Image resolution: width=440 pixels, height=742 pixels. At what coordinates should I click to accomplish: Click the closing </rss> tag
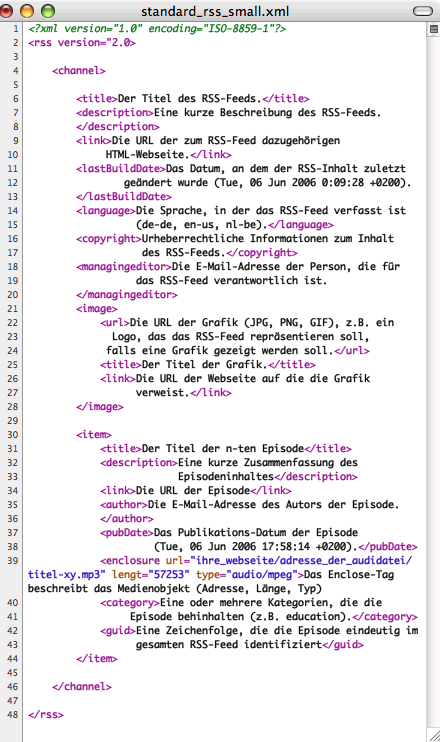click(x=46, y=715)
